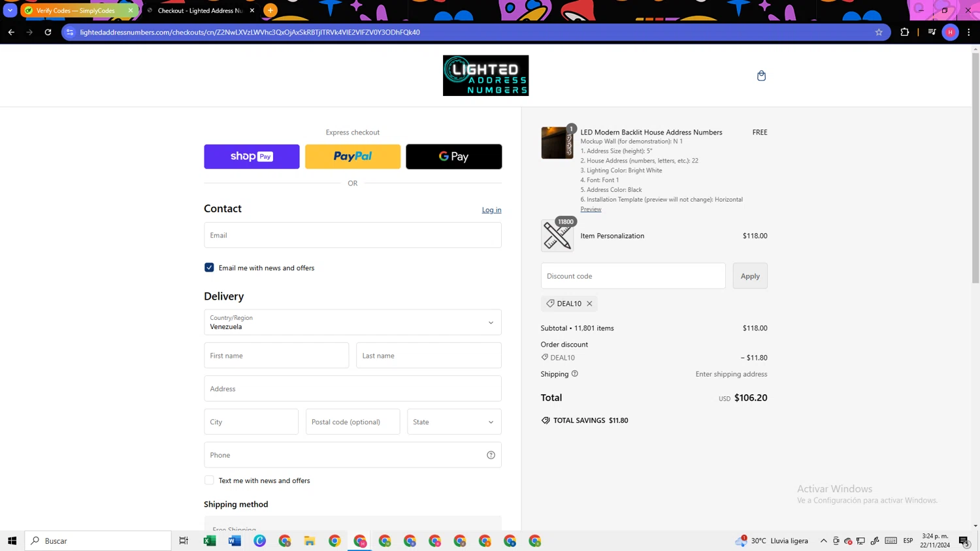980x551 pixels.
Task: Go back to the previous page
Action: (11, 32)
